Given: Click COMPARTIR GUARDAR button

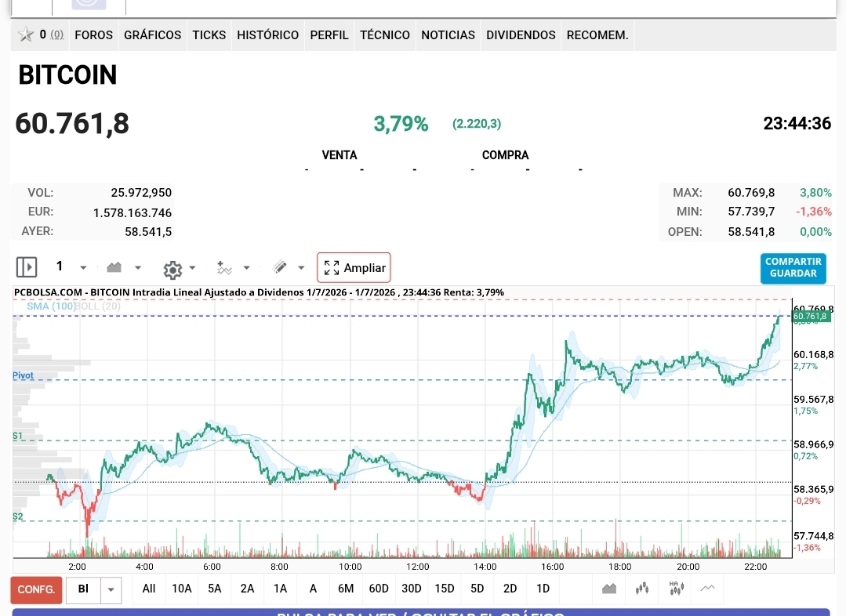Looking at the screenshot, I should coord(793,267).
